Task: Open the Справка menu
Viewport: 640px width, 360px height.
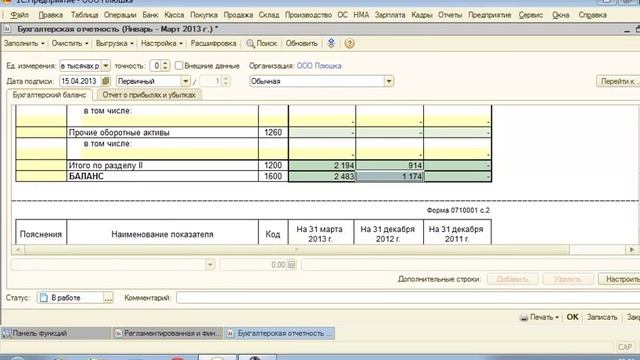Action: 592,15
